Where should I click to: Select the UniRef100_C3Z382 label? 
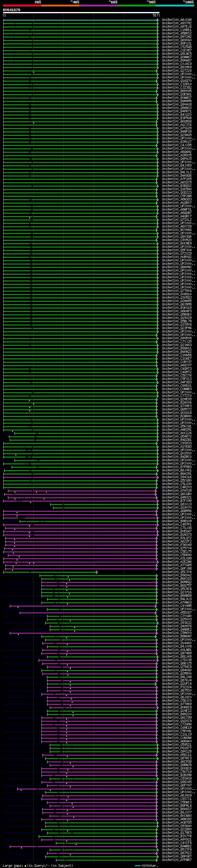[x=177, y=88]
